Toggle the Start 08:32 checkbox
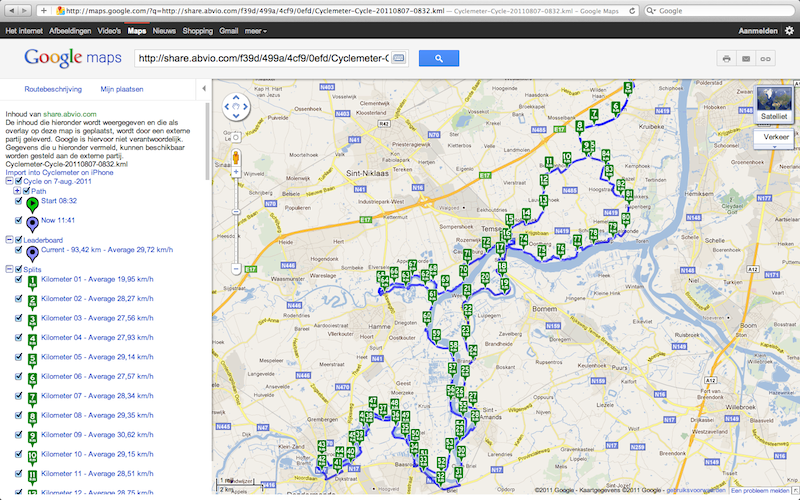This screenshot has width=800, height=500. (18, 201)
